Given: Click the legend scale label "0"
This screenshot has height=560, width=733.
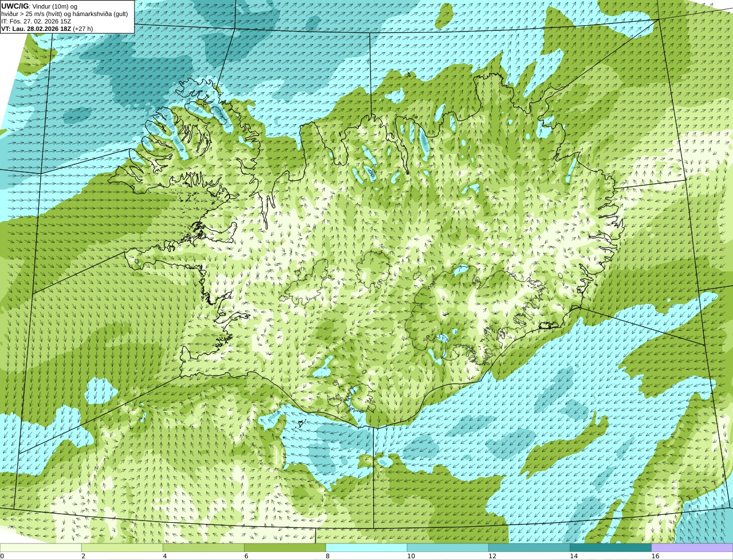Looking at the screenshot, I should point(2,556).
